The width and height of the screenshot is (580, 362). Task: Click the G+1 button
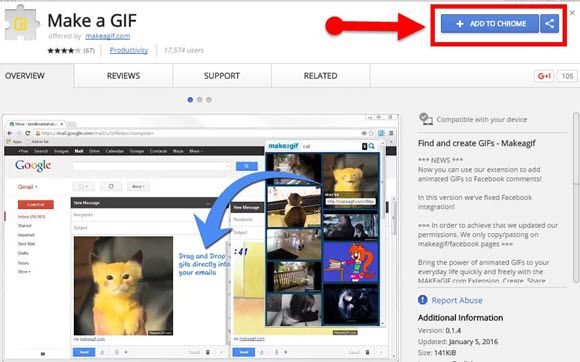(x=544, y=76)
